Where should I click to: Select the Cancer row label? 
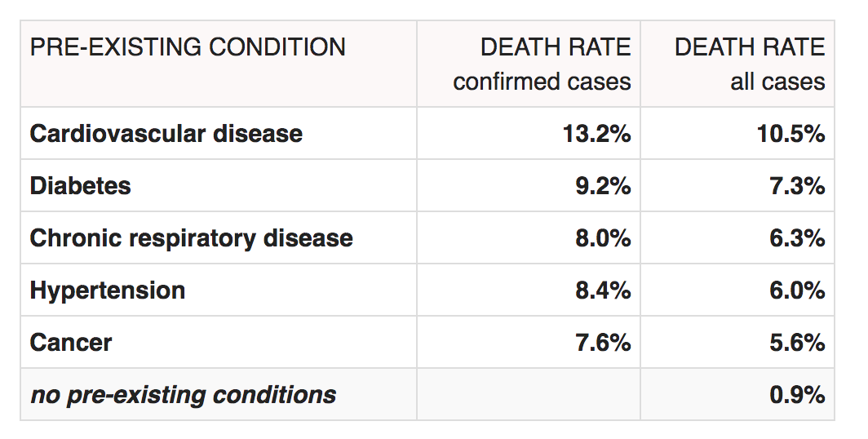coord(71,343)
